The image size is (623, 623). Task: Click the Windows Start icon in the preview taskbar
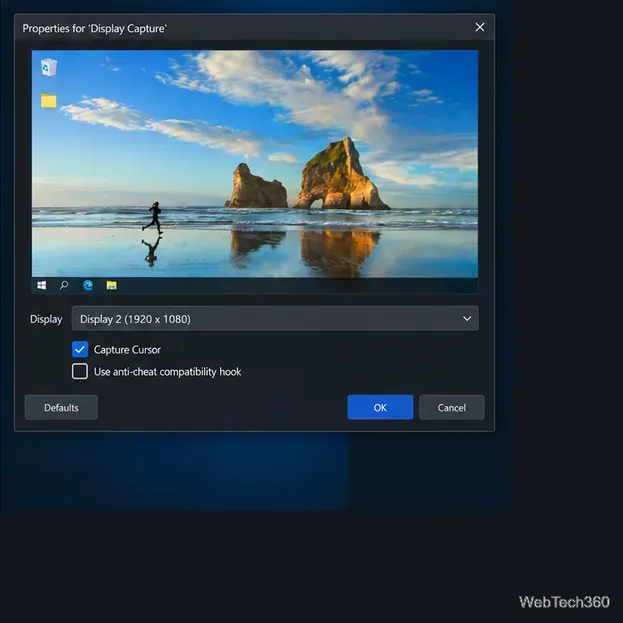[x=41, y=285]
